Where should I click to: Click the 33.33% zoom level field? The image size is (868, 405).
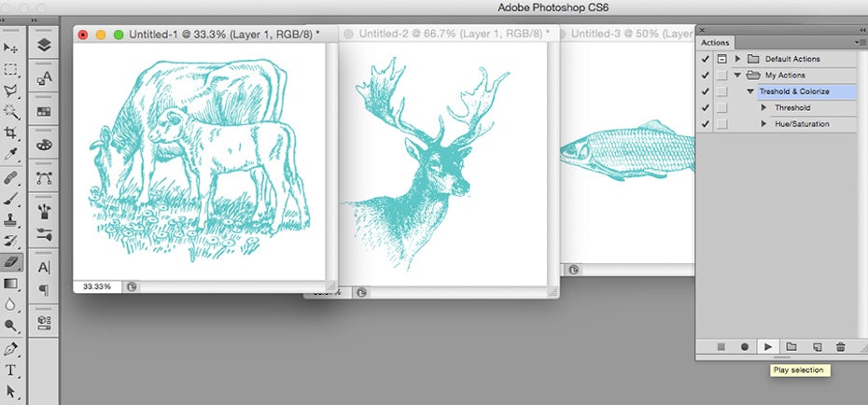pos(98,286)
